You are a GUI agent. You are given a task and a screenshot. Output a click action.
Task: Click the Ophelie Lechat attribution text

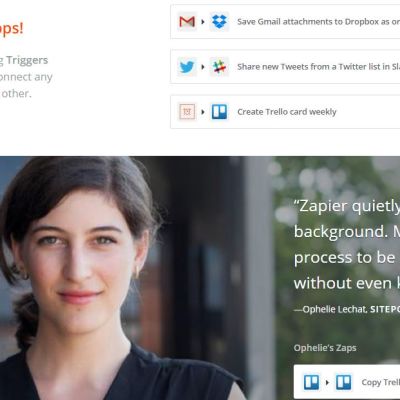(x=347, y=309)
